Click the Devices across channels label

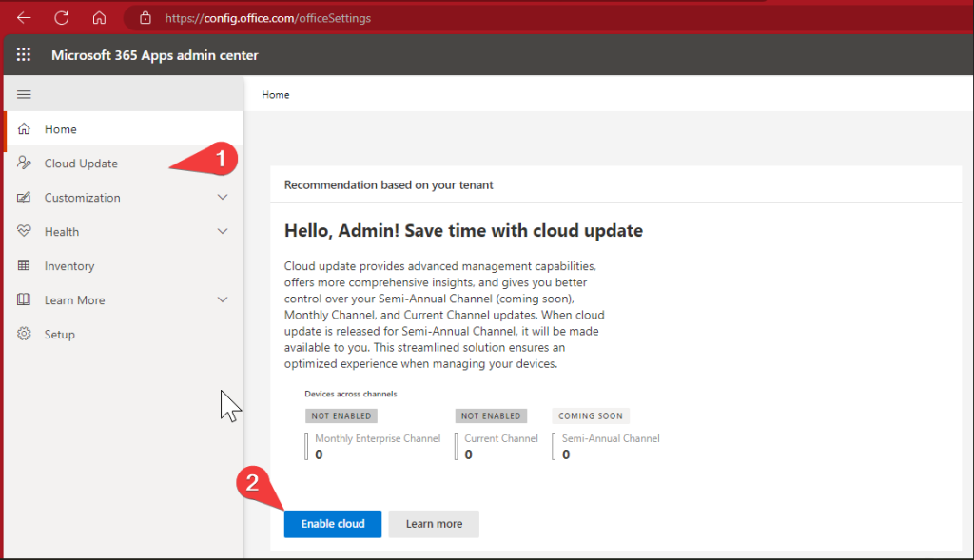click(x=350, y=394)
